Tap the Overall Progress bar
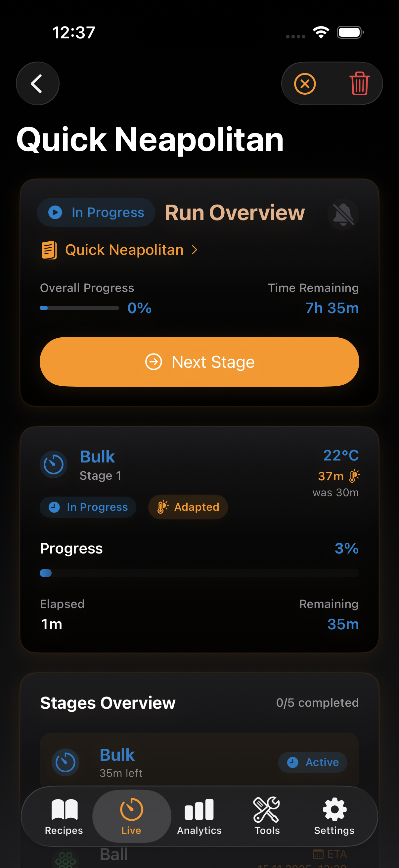Viewport: 399px width, 868px height. point(79,308)
